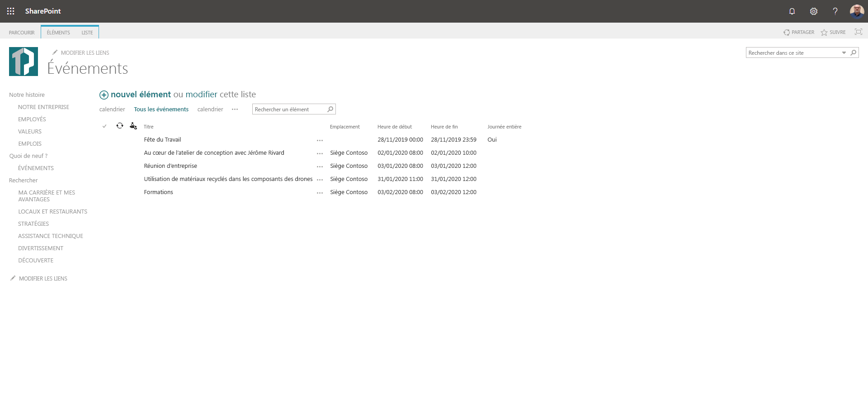The width and height of the screenshot is (868, 409).
Task: Expand the site search scope dropdown arrow
Action: pos(844,53)
